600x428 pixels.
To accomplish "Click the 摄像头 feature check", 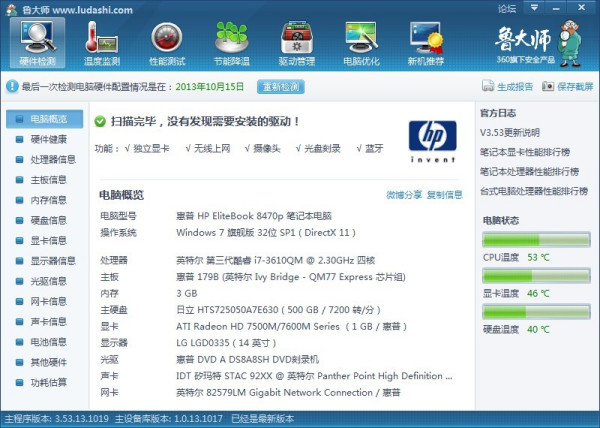I will (262, 148).
